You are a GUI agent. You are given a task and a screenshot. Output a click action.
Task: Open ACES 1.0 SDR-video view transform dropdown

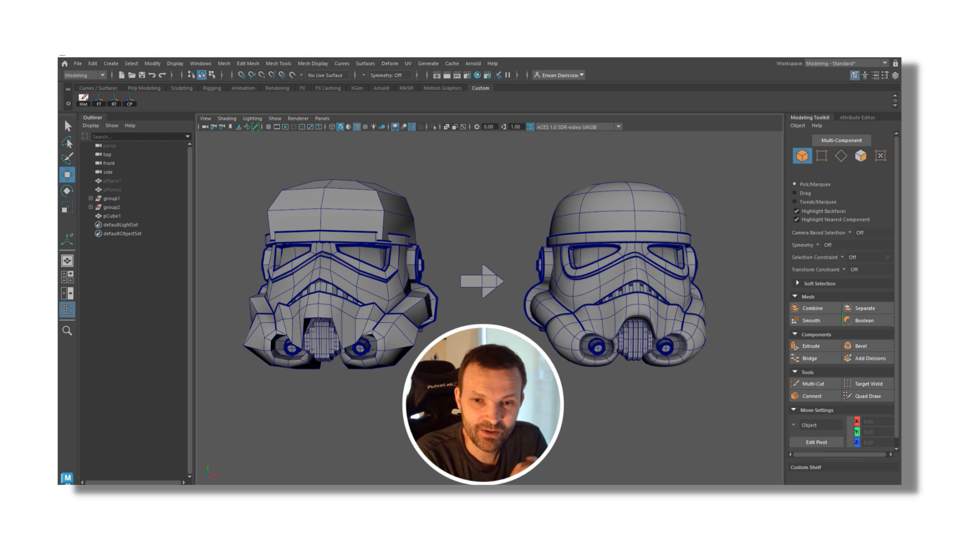tap(578, 127)
